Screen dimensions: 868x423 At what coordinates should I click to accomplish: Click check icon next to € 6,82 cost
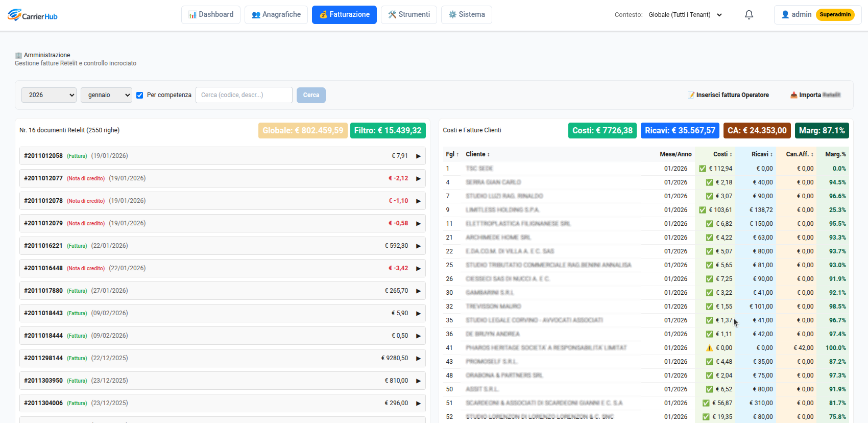[x=709, y=224]
